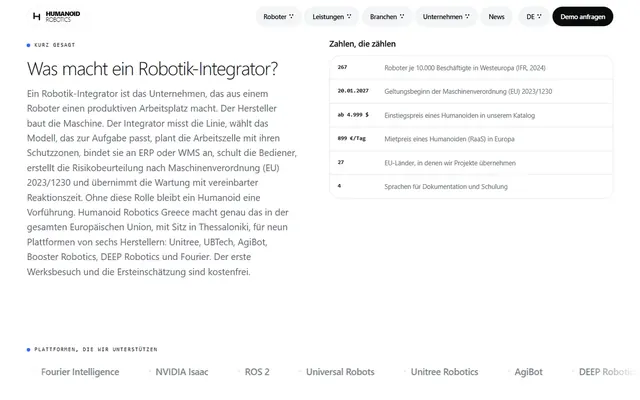Click the Humanoid Robotics logo
The height and width of the screenshot is (400, 640).
coord(56,16)
